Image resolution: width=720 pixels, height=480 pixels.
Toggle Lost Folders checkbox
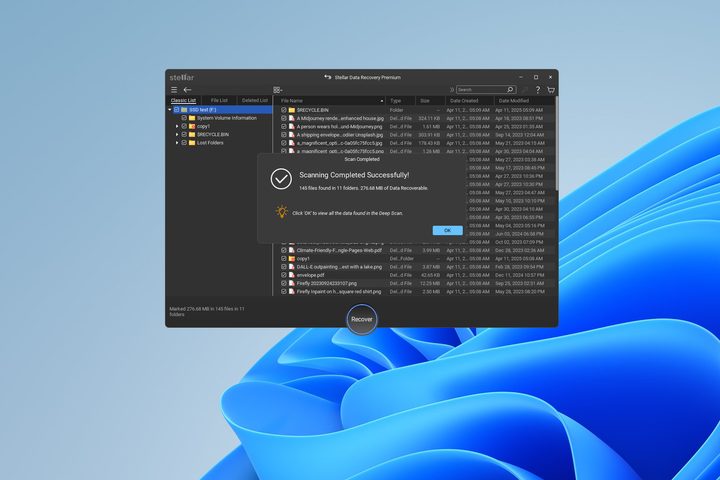(184, 143)
